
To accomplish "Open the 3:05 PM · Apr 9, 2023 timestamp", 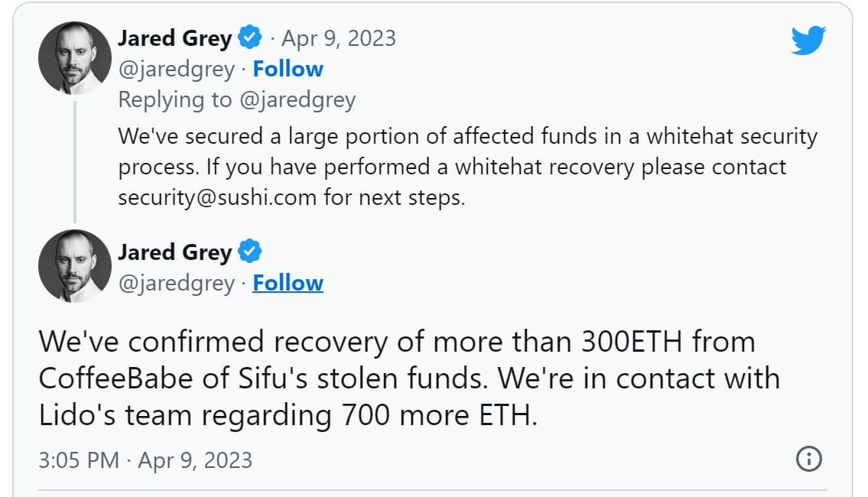I will point(145,460).
